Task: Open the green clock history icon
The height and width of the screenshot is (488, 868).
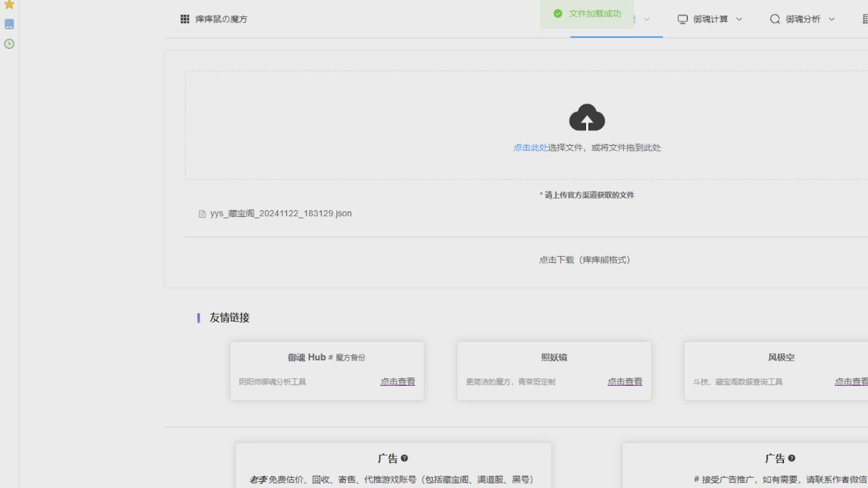Action: (9, 44)
